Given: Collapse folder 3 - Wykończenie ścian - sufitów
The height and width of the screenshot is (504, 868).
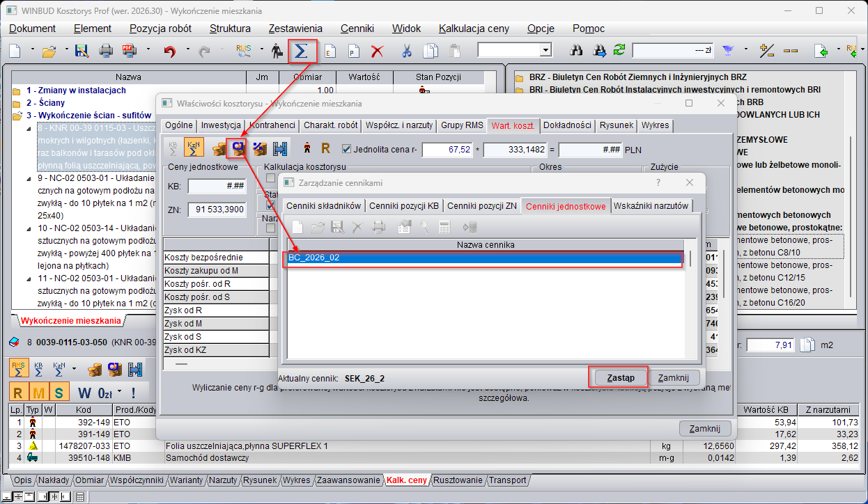Looking at the screenshot, I should pos(17,116).
